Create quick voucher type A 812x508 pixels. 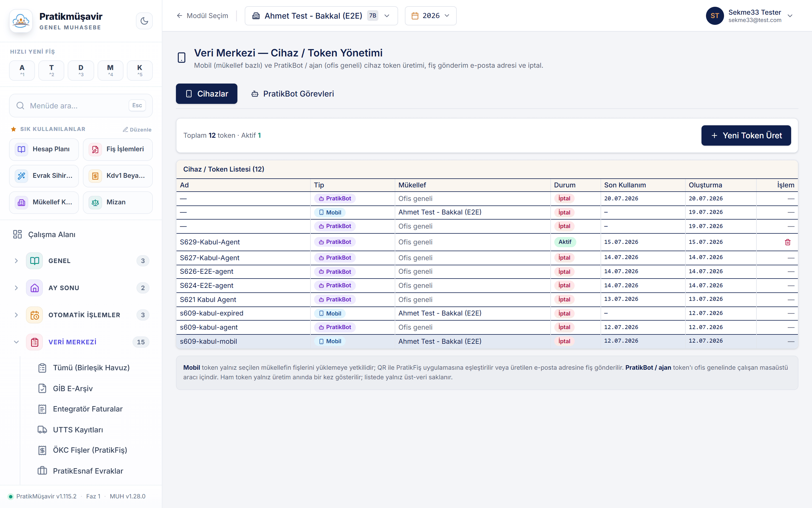click(x=22, y=70)
